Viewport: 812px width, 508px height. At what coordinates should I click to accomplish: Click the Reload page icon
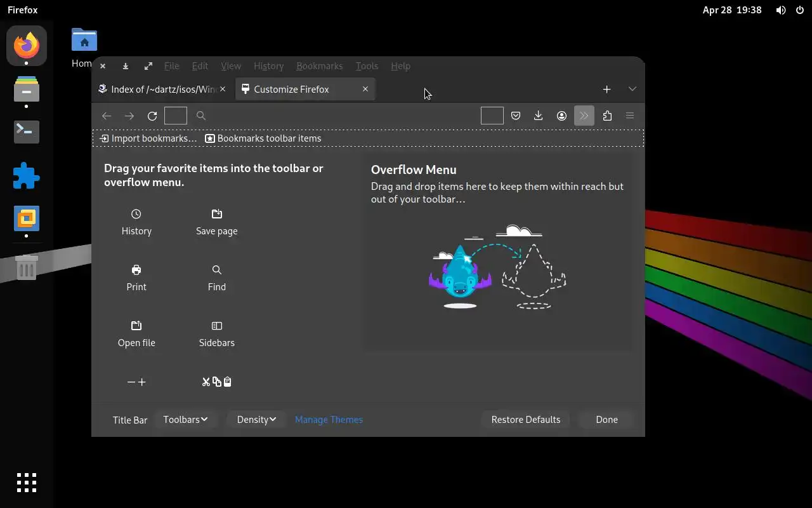pos(152,116)
